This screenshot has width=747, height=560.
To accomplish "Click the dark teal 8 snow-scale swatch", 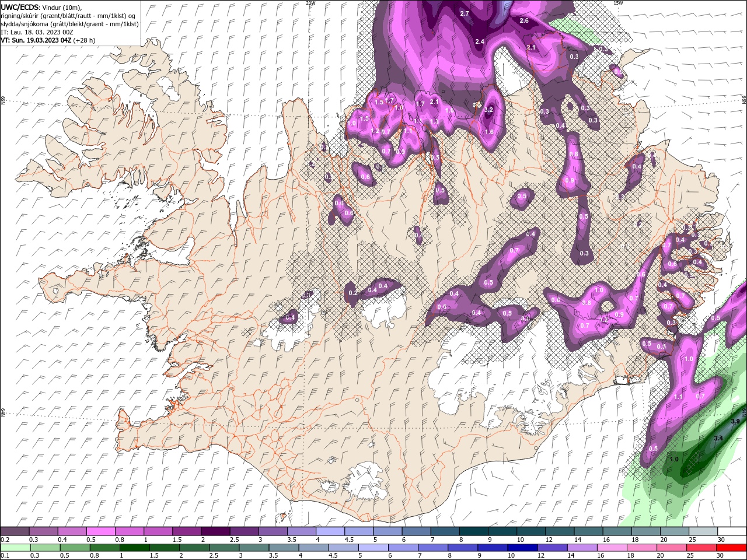I will [x=473, y=531].
